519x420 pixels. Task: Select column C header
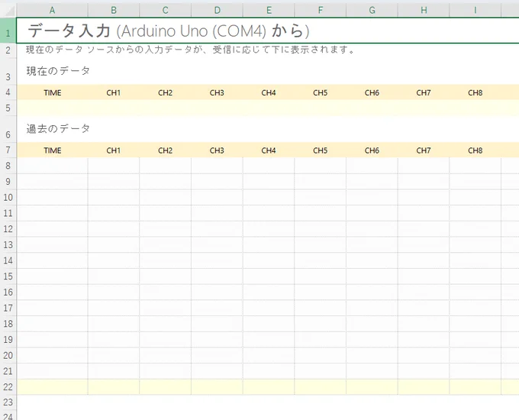[x=165, y=10]
